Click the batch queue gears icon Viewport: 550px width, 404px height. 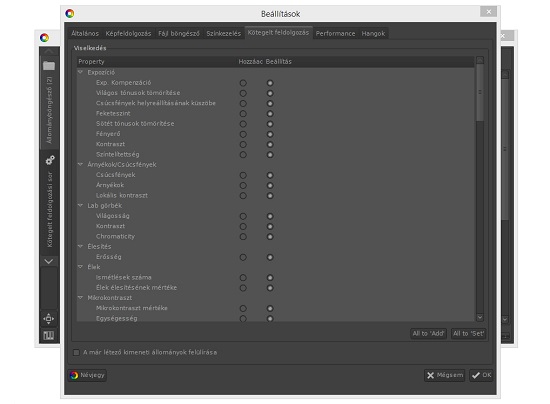(x=50, y=160)
